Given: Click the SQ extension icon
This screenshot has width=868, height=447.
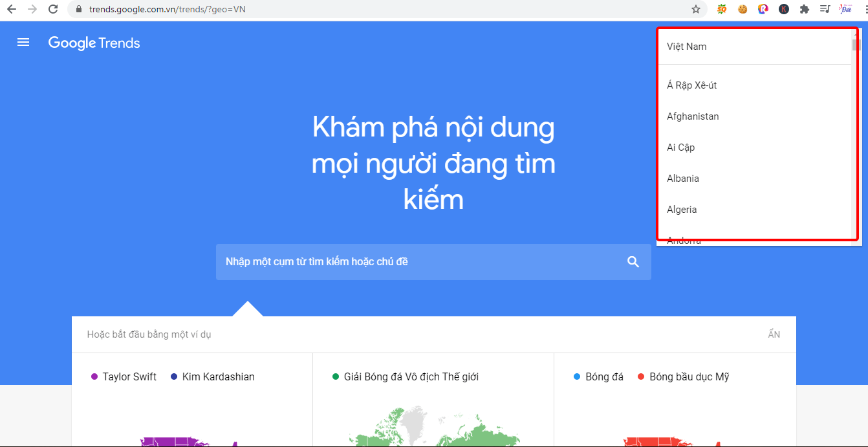Looking at the screenshot, I should [722, 9].
